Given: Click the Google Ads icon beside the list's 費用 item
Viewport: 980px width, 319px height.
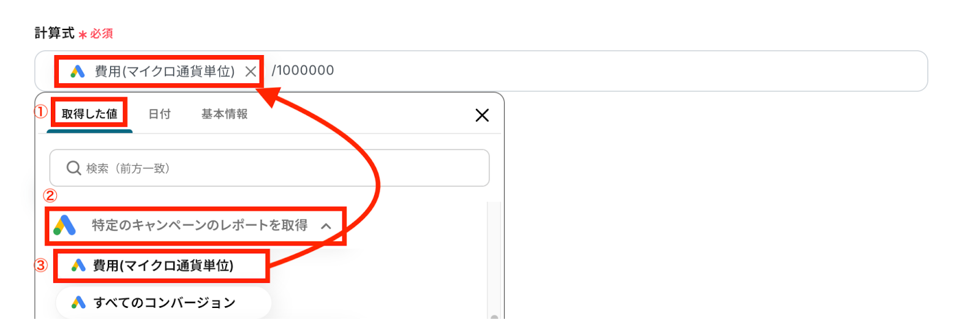Looking at the screenshot, I should click(x=78, y=265).
